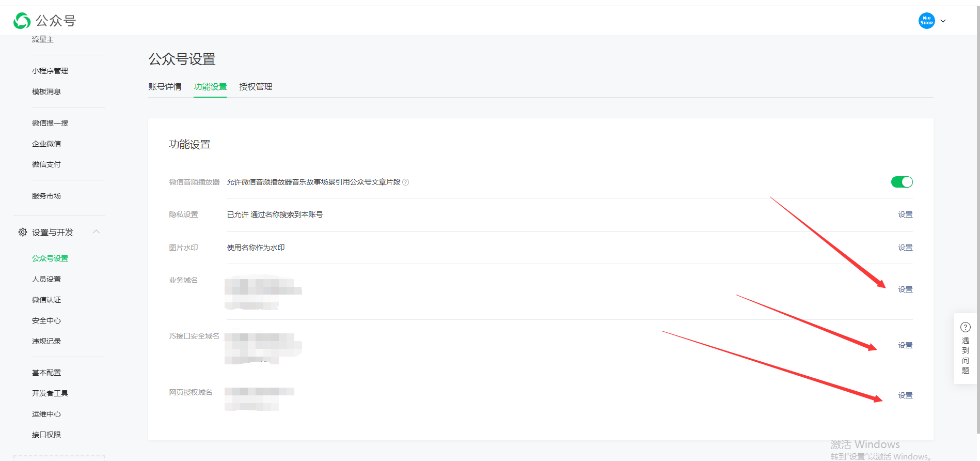This screenshot has height=461, width=980.
Task: Click the WeChat 公众号 logo icon
Action: pos(22,21)
